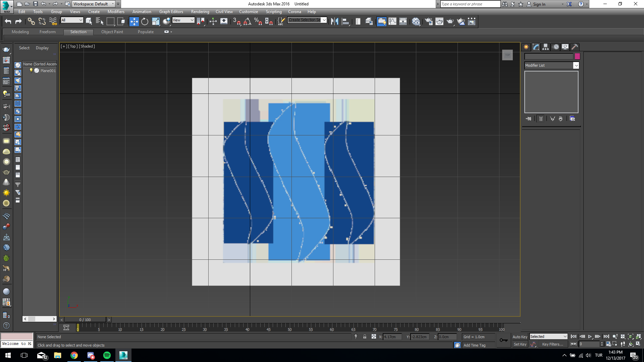The height and width of the screenshot is (362, 644).
Task: Click the Go to End button
Action: (x=606, y=337)
